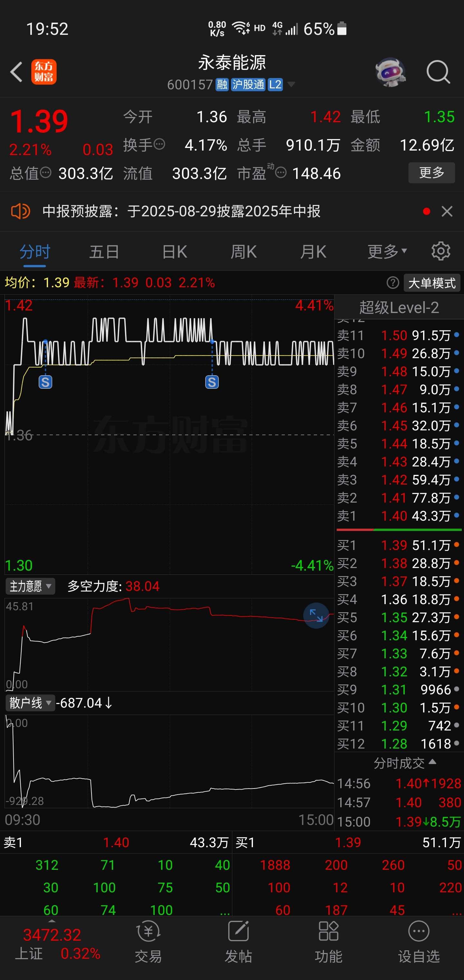Tap the 融 margin tag
The height and width of the screenshot is (980, 464).
(222, 84)
